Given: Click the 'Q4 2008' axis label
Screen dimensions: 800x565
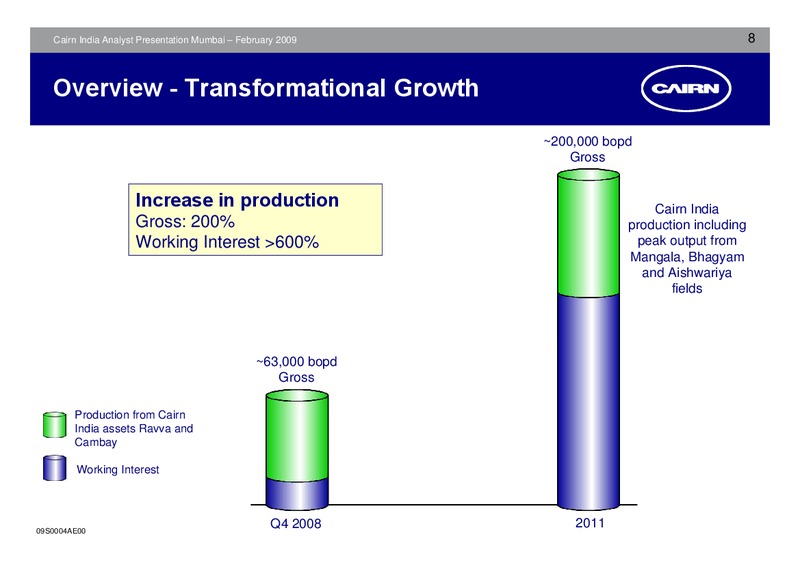Looking at the screenshot, I should [295, 524].
